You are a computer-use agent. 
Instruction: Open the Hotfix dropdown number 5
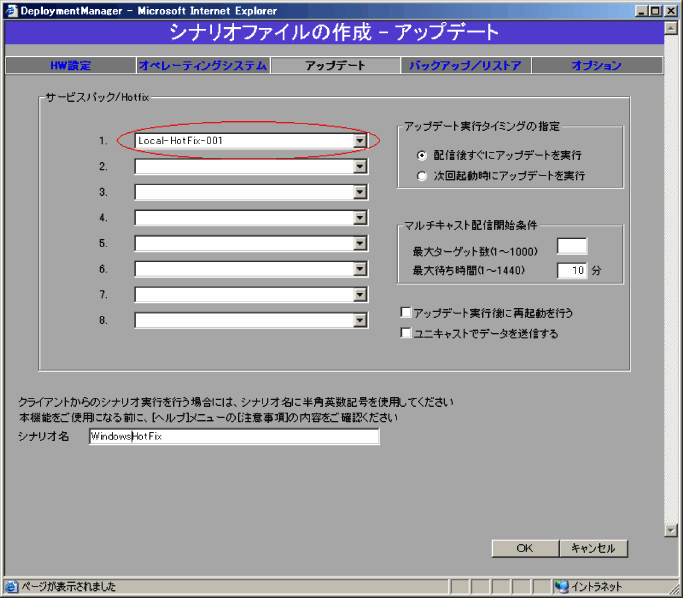(x=360, y=243)
